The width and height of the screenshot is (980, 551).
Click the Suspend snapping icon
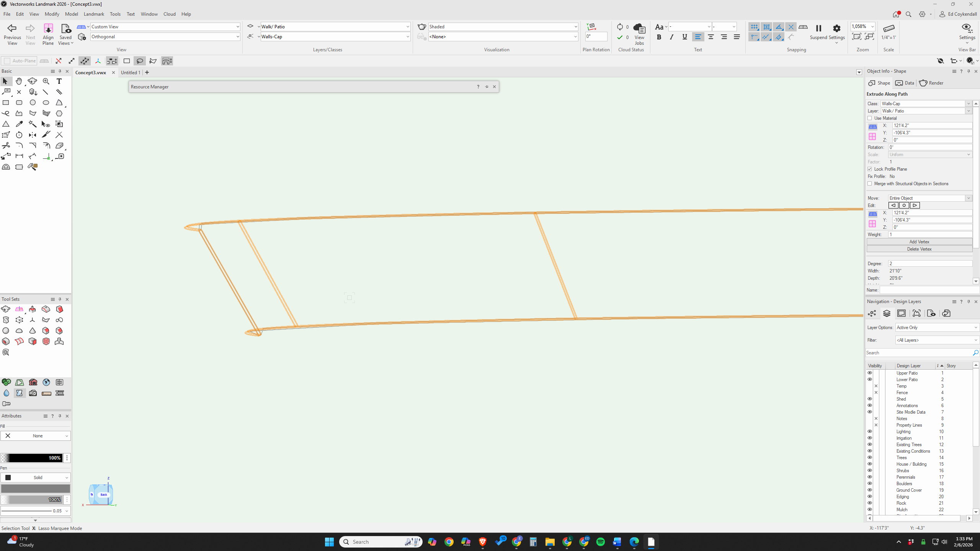[x=818, y=28]
